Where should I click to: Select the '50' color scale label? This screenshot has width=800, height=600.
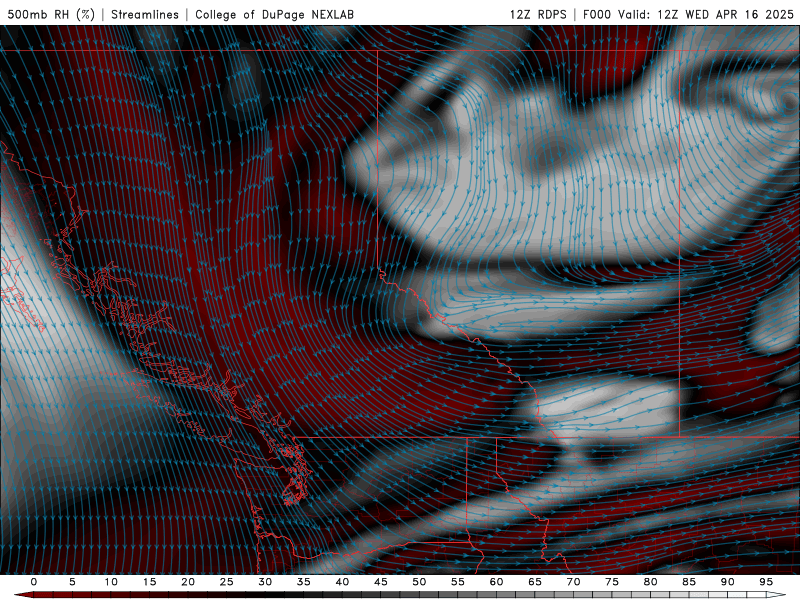click(x=419, y=582)
